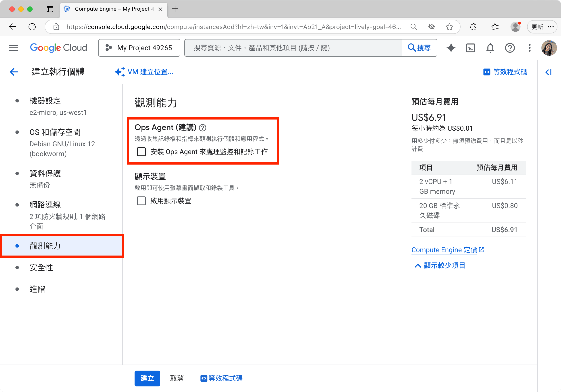Open Compute Engine 定價 link
The height and width of the screenshot is (392, 561).
[x=448, y=250]
